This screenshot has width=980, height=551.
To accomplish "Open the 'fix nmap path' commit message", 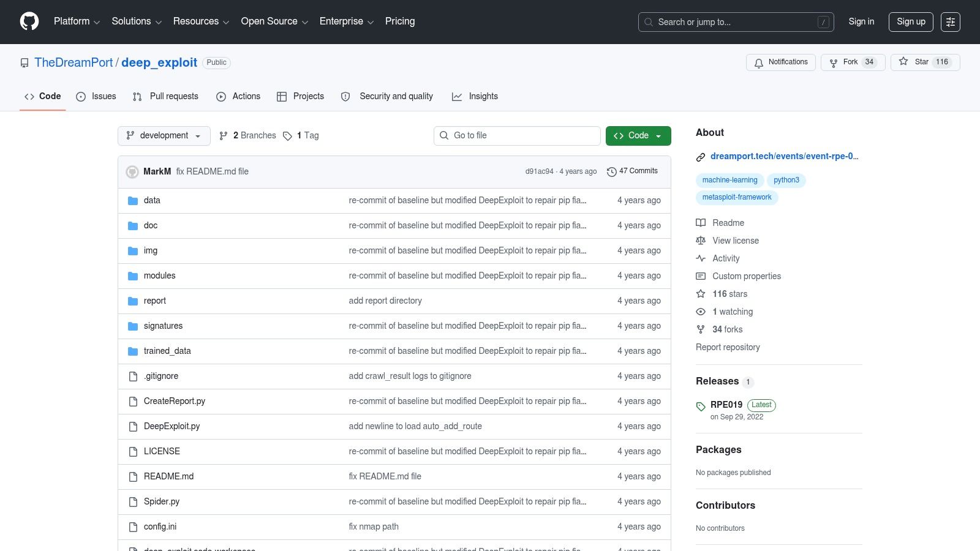I will point(374,527).
